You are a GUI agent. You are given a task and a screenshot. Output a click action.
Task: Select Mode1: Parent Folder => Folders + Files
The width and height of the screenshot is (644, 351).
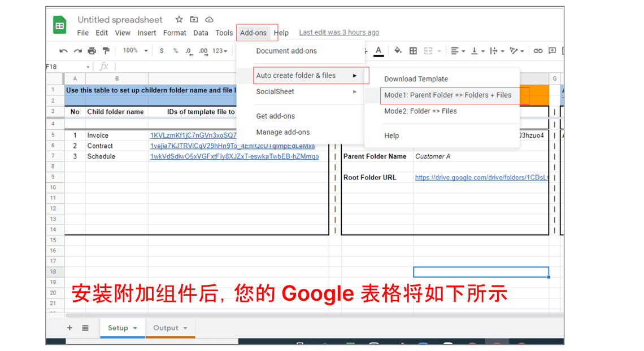447,95
